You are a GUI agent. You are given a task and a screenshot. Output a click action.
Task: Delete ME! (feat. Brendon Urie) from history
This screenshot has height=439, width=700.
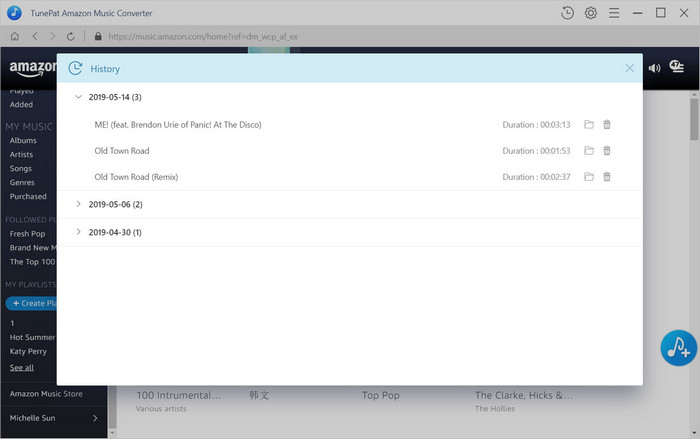607,125
